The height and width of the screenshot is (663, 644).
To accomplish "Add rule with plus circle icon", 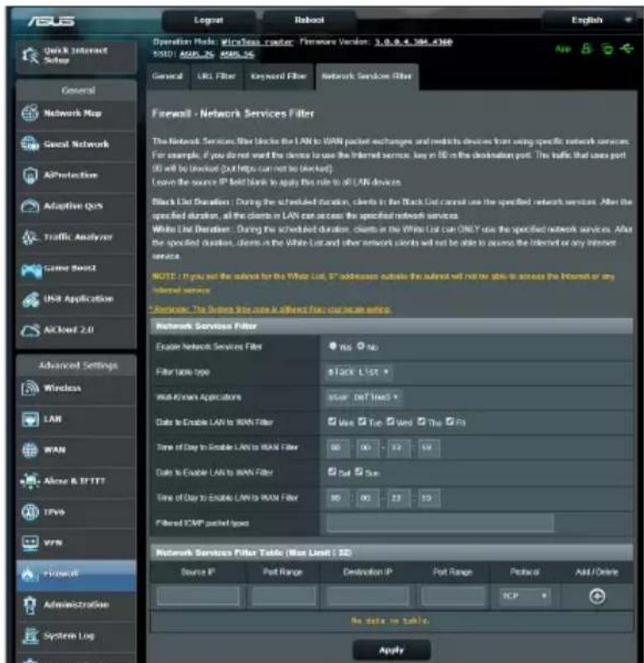I will (597, 597).
